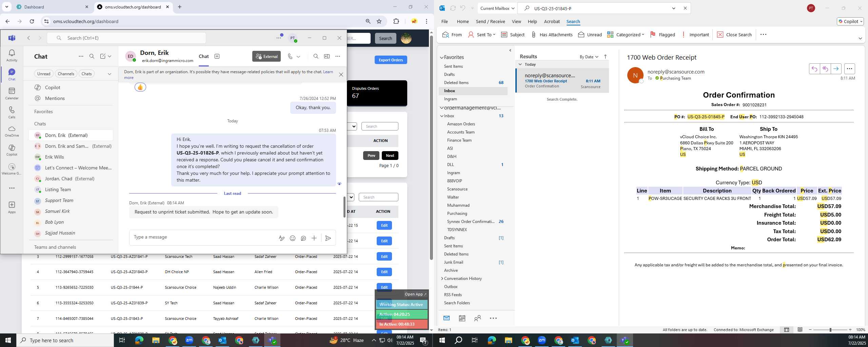Screen dimensions: 868x347
Task: Open Outlook Home ribbon tab
Action: [463, 21]
